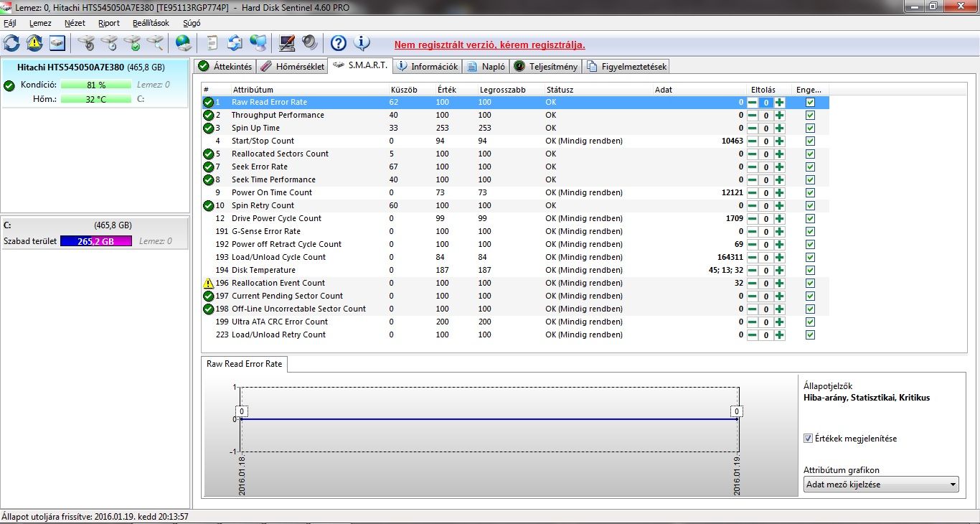Switch to the Hőmérséklet tab
The width and height of the screenshot is (980, 524).
[292, 67]
